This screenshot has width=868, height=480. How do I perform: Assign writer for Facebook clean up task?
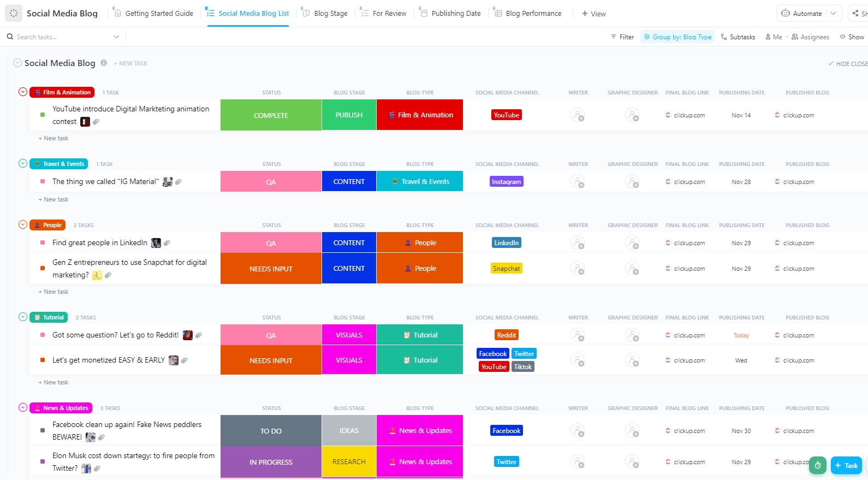[578, 431]
